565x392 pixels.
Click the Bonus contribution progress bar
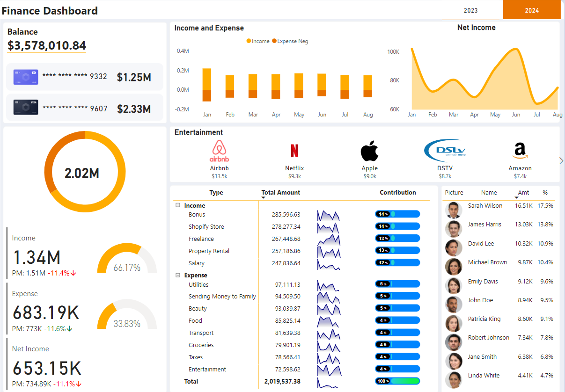click(397, 214)
